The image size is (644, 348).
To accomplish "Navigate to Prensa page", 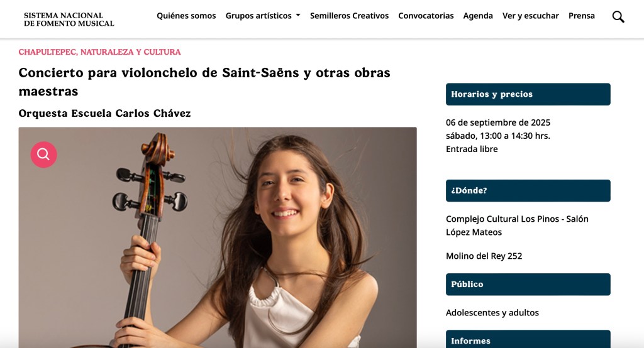I will coord(582,16).
